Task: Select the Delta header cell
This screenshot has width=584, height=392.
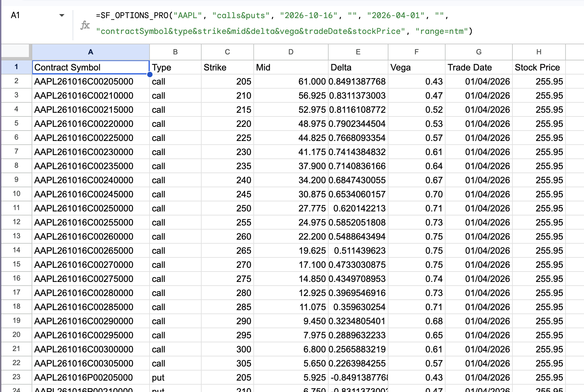Action: pyautogui.click(x=358, y=67)
